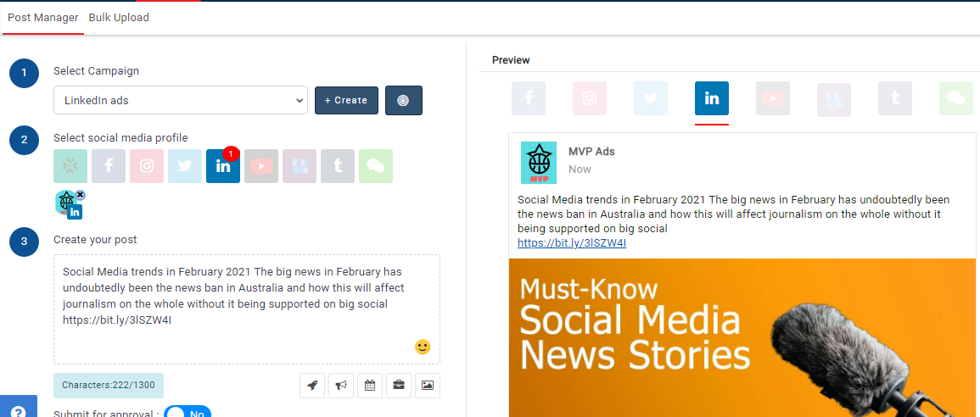Screen dimensions: 980x417
Task: Toggle the Submit for approval switch
Action: [187, 414]
